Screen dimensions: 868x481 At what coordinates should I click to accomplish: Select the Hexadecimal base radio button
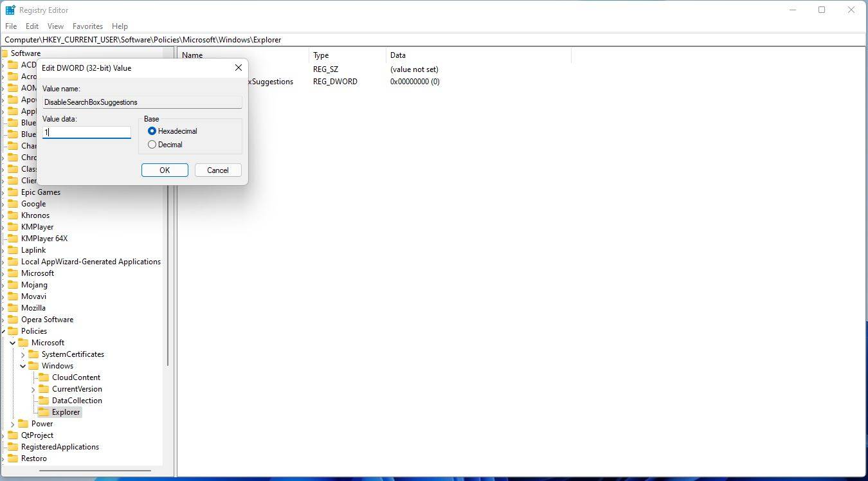coord(152,131)
